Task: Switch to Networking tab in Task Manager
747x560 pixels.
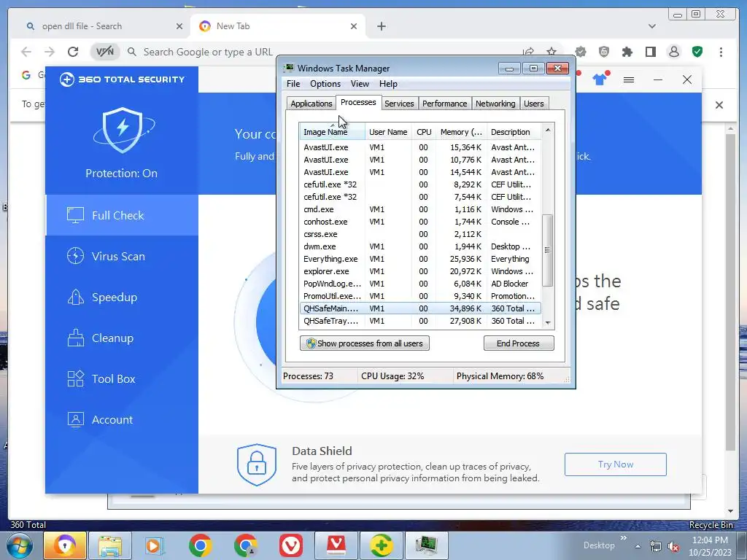Action: (495, 104)
